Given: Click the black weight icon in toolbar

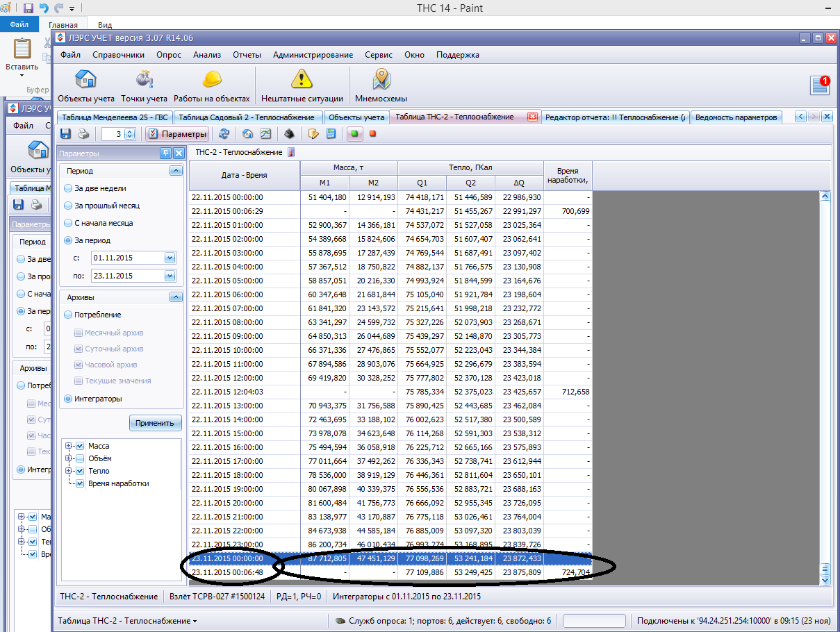Looking at the screenshot, I should 290,134.
